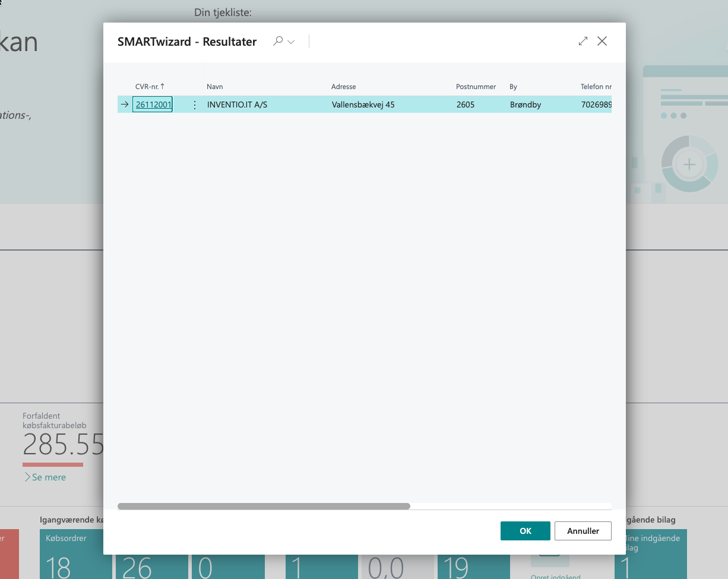Click the Postnummer column header

[x=476, y=87]
